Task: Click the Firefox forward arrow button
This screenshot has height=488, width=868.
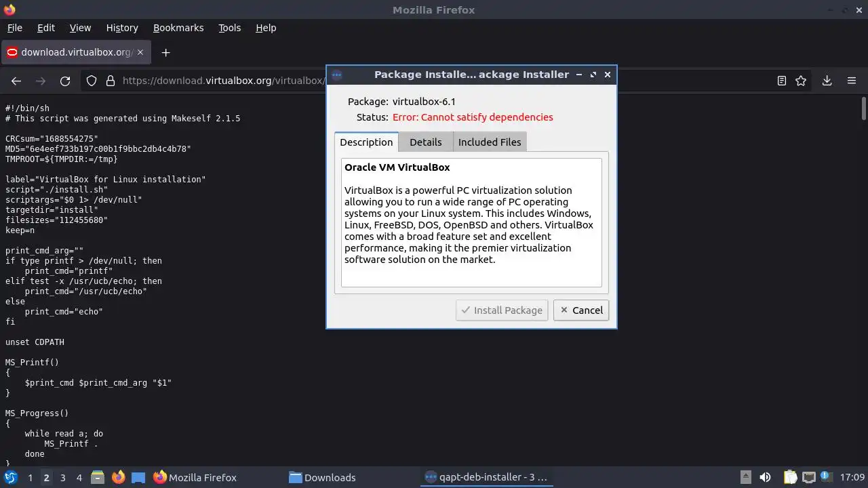Action: click(41, 81)
